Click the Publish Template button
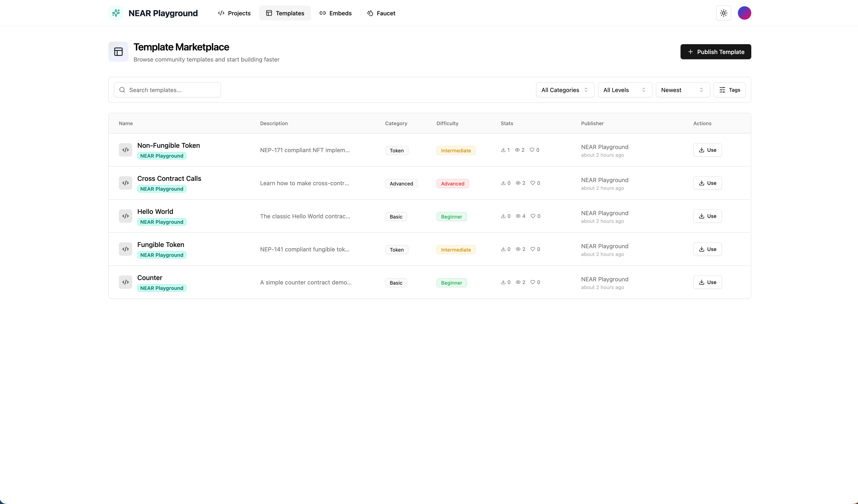The image size is (858, 504). [716, 52]
